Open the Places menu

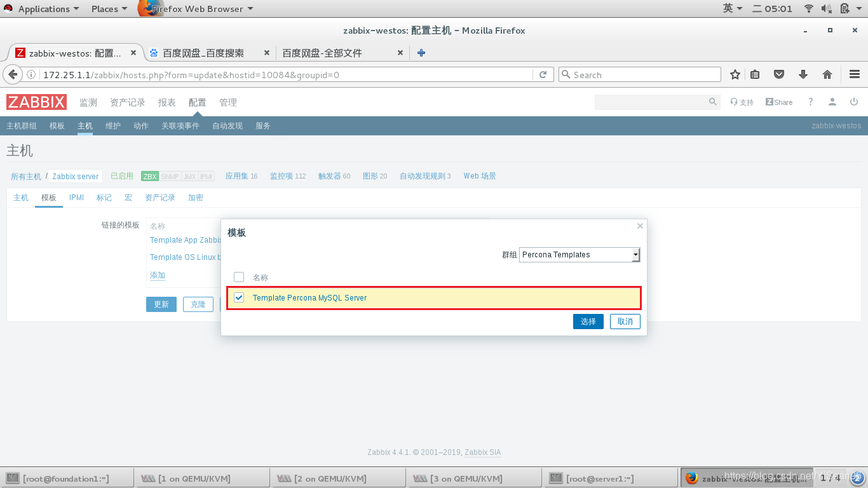coord(109,9)
